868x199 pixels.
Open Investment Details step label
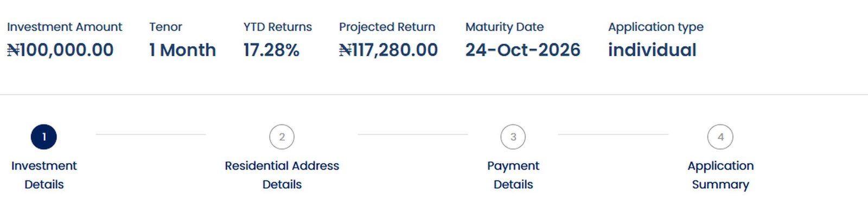click(44, 175)
